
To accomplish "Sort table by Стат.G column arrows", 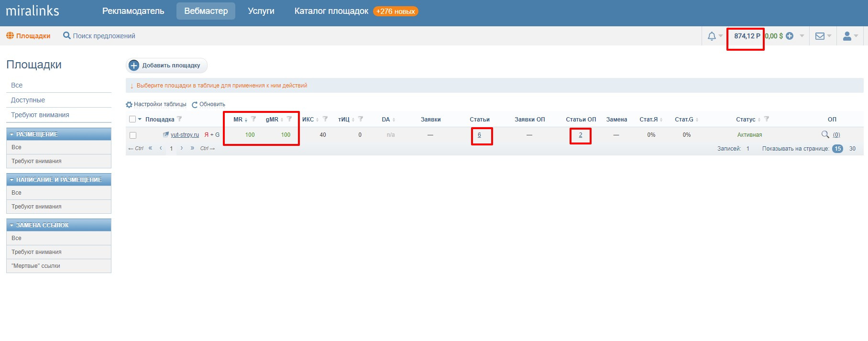I will pyautogui.click(x=697, y=120).
